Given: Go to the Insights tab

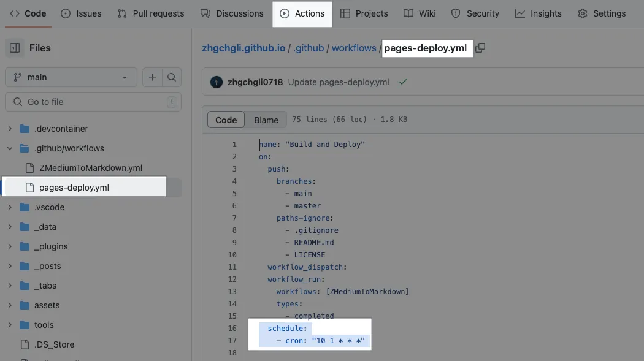Looking at the screenshot, I should click(x=538, y=13).
